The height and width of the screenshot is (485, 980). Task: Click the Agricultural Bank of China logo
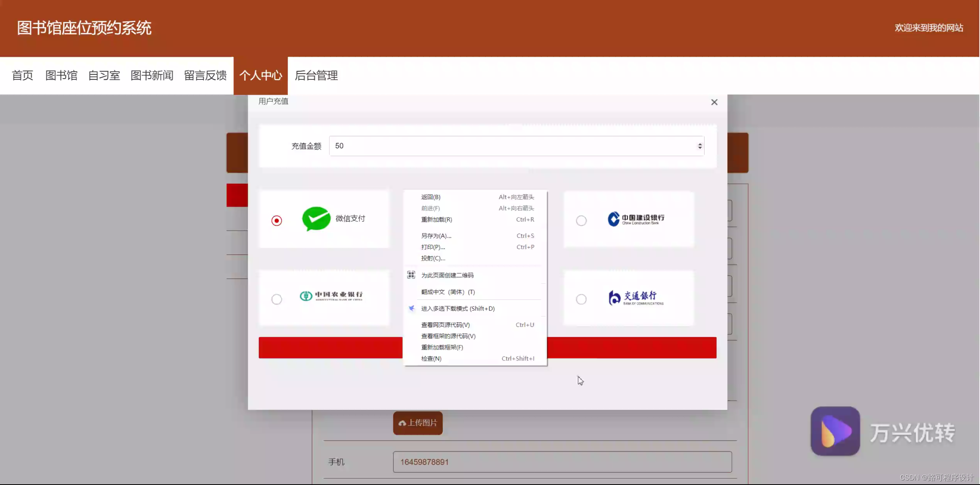331,296
